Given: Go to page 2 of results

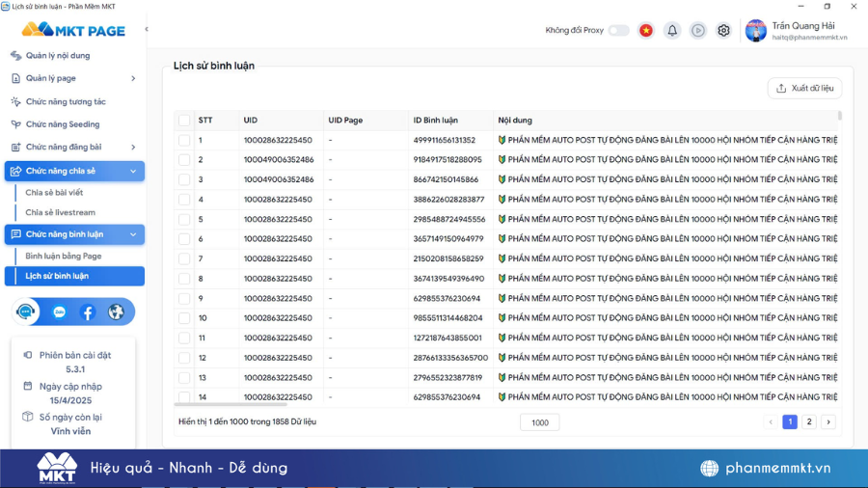Looking at the screenshot, I should [x=809, y=422].
